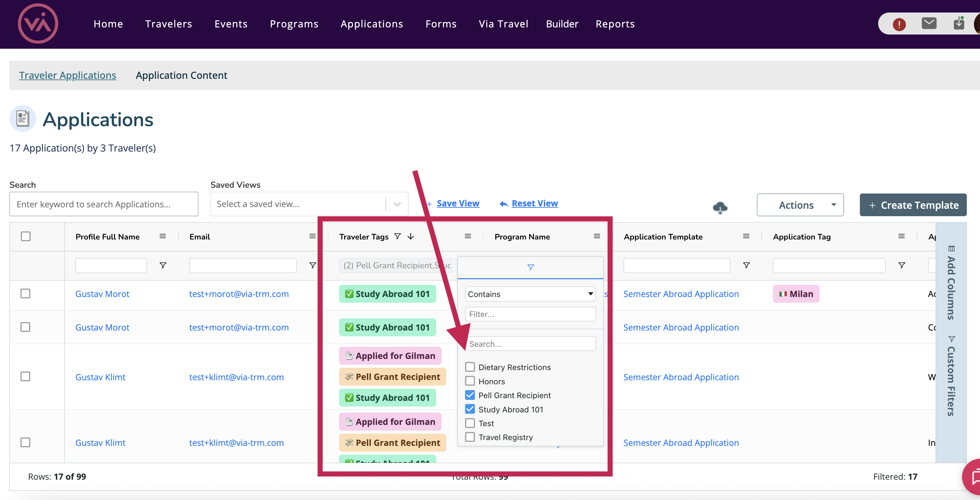
Task: Open the Reports menu
Action: [x=615, y=24]
